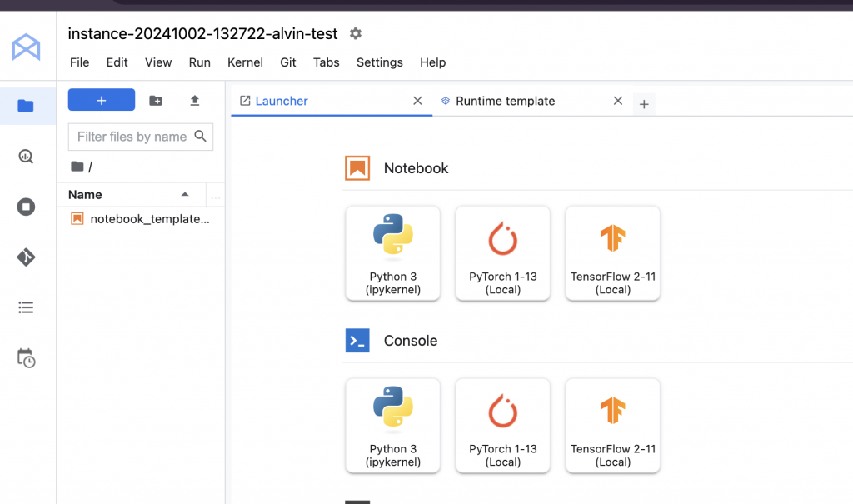Open the Edit menu
The width and height of the screenshot is (853, 504).
pos(117,62)
